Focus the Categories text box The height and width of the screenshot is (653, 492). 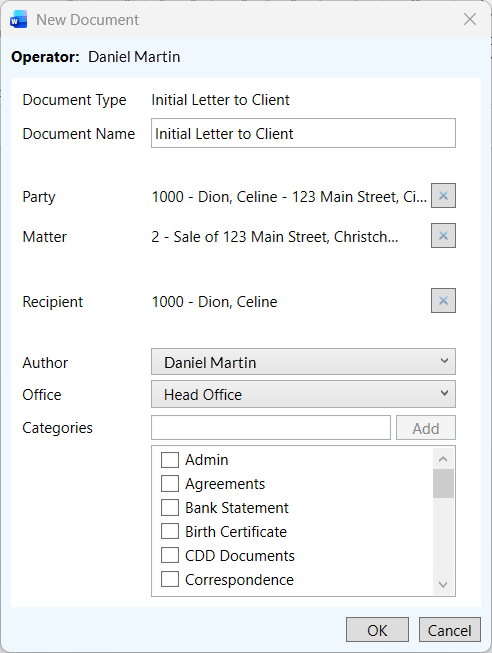click(271, 428)
